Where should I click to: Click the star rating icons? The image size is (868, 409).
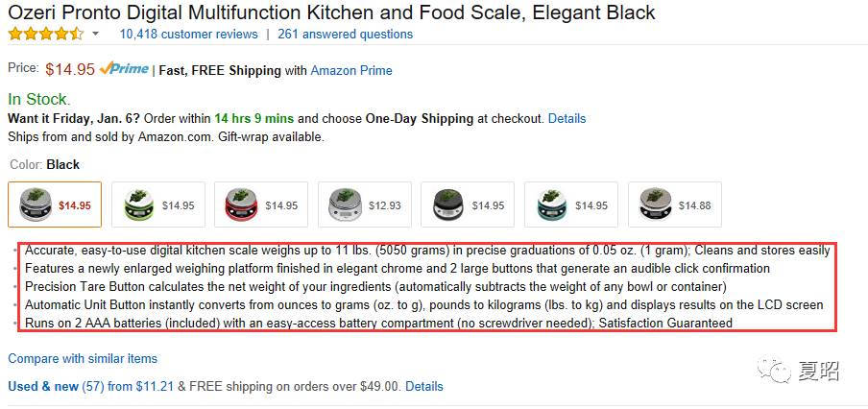click(x=45, y=34)
